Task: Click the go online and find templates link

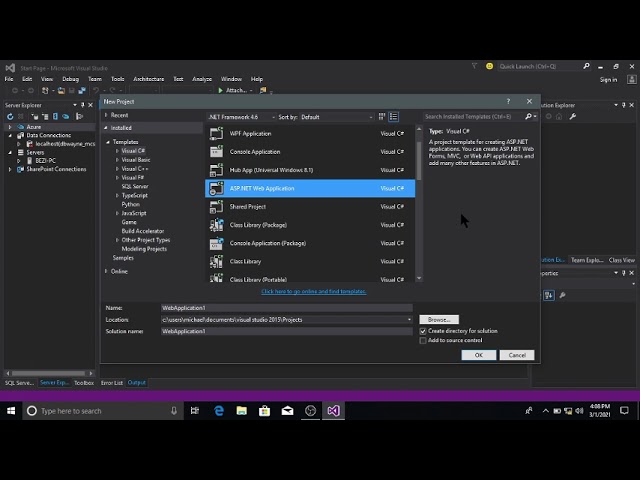Action: coord(313,291)
